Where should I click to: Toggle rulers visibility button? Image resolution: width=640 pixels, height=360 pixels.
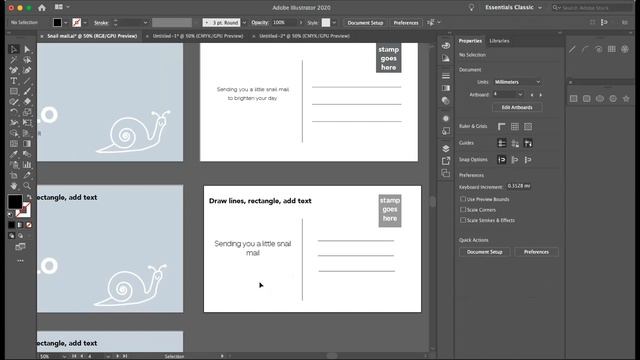click(502, 127)
